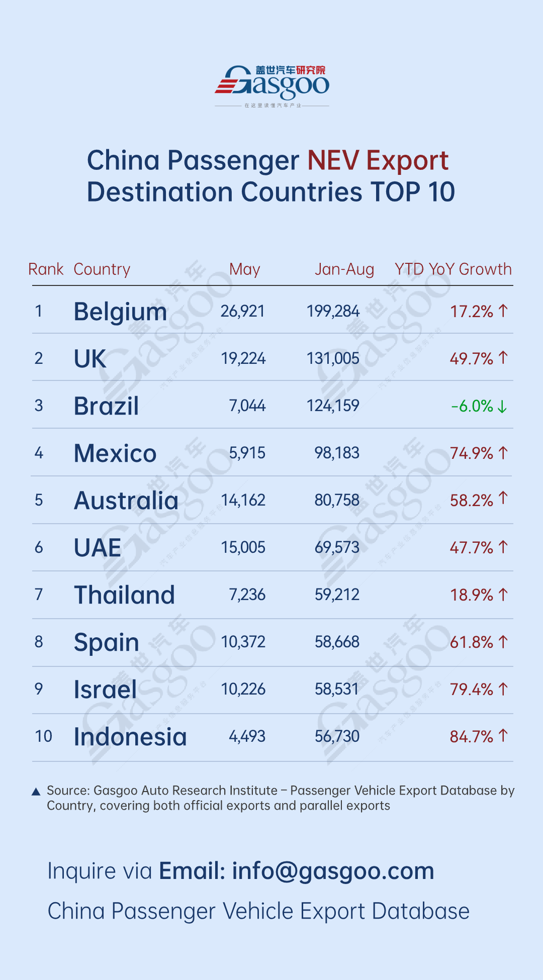
Task: Click the Gasgoo logo at top
Action: (272, 84)
